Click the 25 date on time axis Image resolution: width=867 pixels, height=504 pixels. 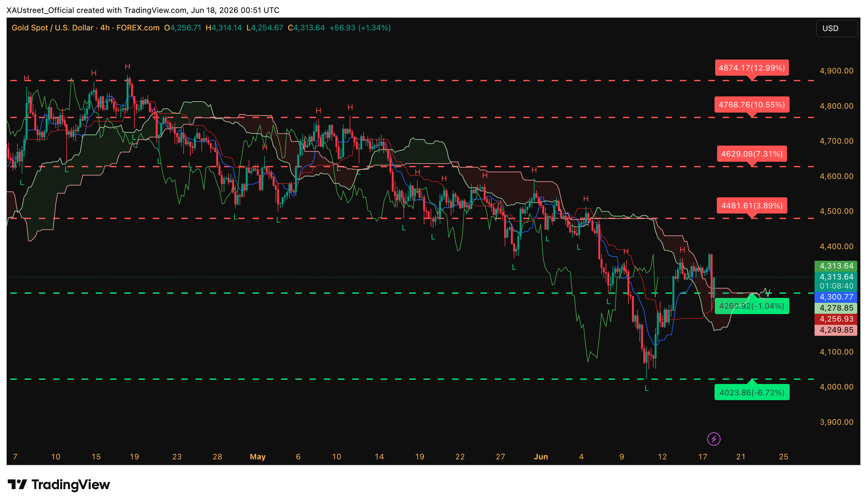pyautogui.click(x=783, y=456)
